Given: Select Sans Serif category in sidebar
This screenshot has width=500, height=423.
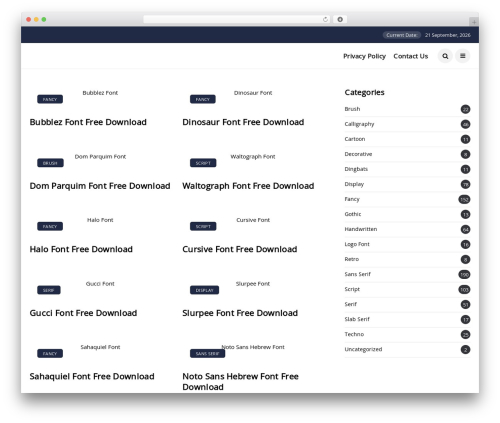Looking at the screenshot, I should pyautogui.click(x=357, y=274).
